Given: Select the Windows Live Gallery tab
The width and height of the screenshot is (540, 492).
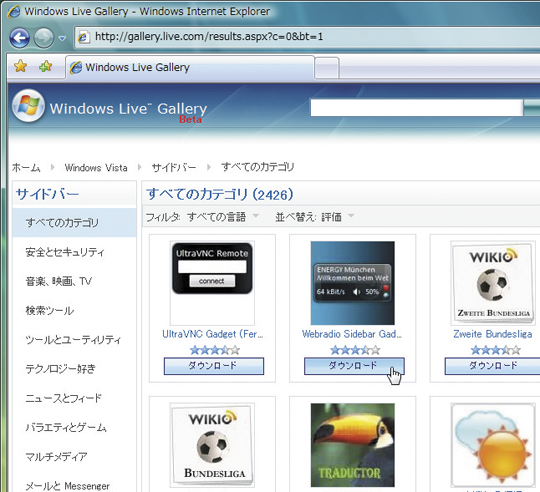Looking at the screenshot, I should click(x=190, y=67).
